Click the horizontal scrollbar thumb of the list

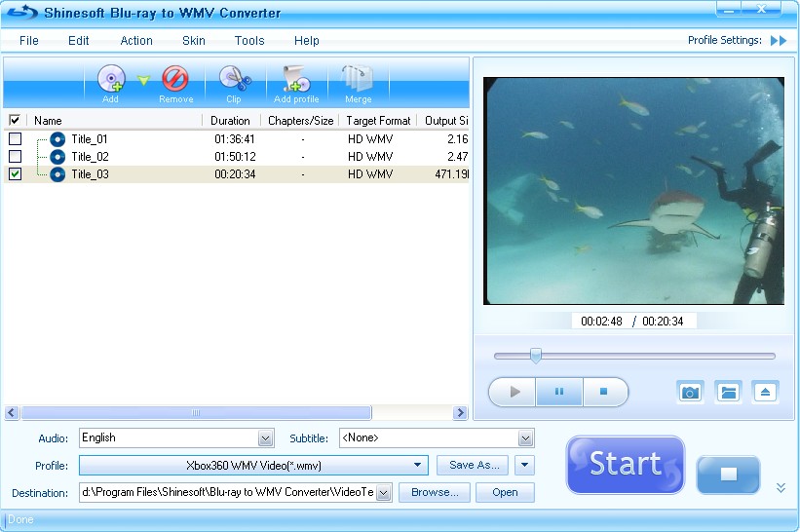[196, 413]
